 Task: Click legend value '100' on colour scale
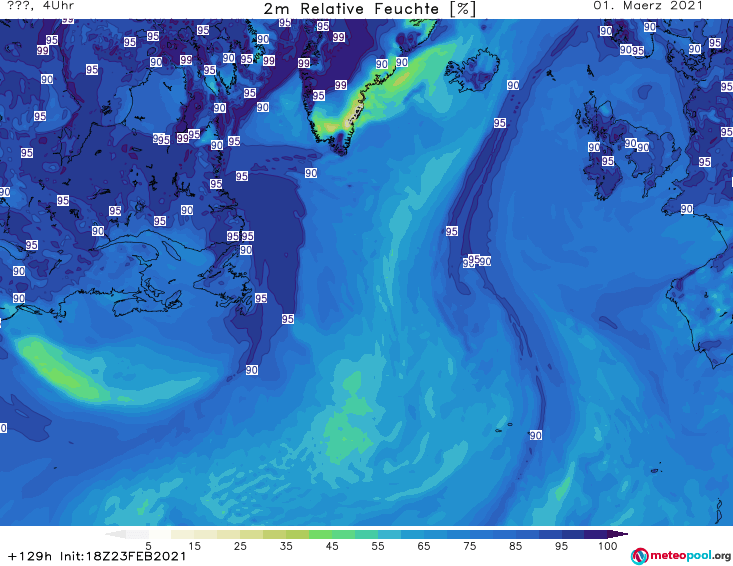point(608,546)
